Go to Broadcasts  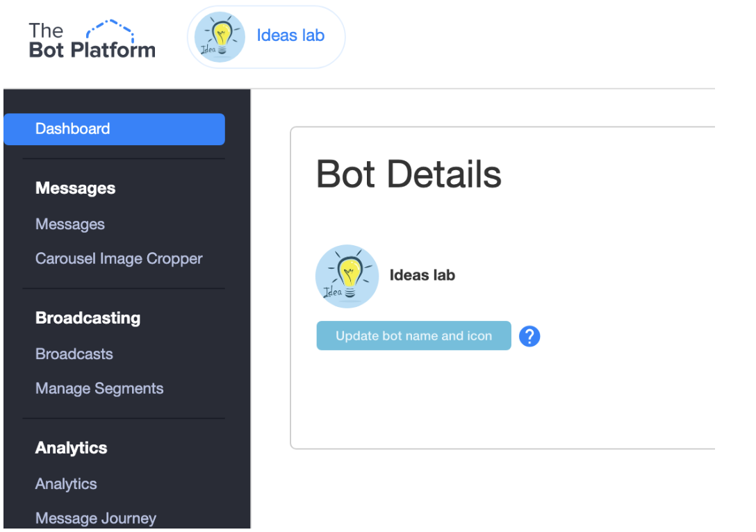(x=74, y=354)
